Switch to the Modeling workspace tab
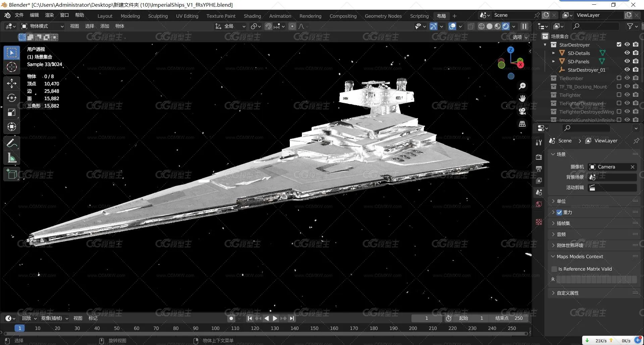Image resolution: width=644 pixels, height=345 pixels. 130,16
